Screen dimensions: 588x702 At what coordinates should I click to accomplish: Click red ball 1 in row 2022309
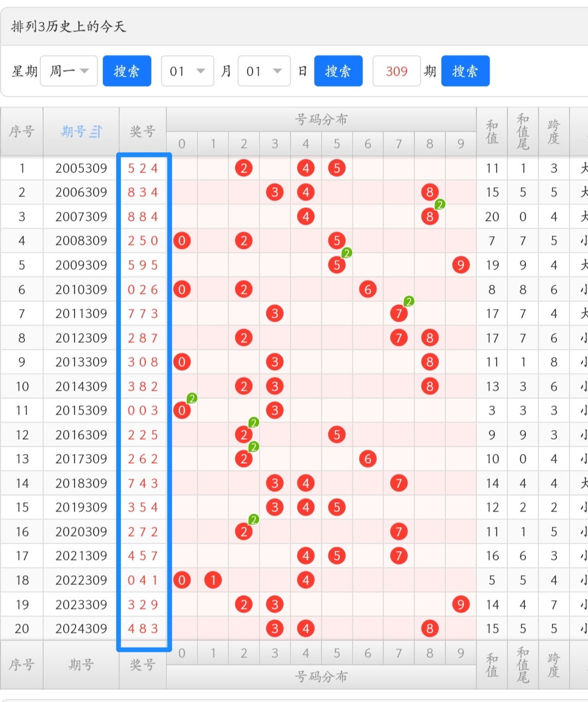[x=213, y=580]
